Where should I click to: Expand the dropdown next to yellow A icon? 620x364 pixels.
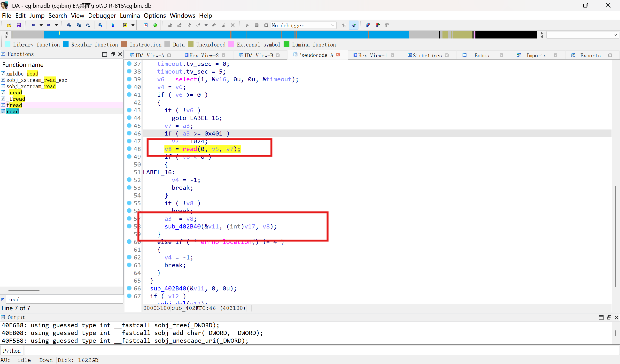[133, 25]
